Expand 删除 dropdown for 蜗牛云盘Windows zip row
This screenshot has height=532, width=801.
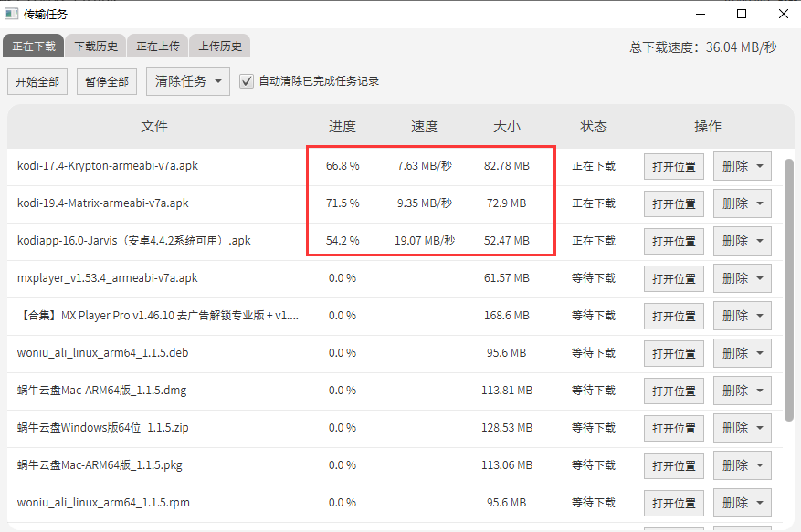coord(743,428)
